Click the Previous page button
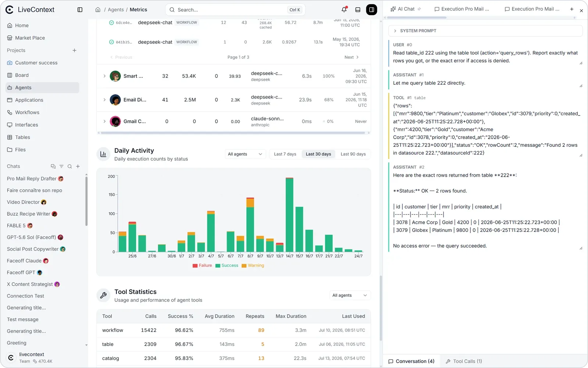Viewport: 588px width, 368px height. [x=121, y=57]
